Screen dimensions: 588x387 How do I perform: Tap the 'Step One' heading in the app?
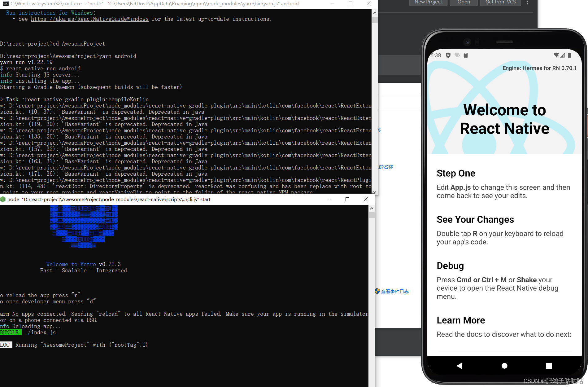click(456, 173)
